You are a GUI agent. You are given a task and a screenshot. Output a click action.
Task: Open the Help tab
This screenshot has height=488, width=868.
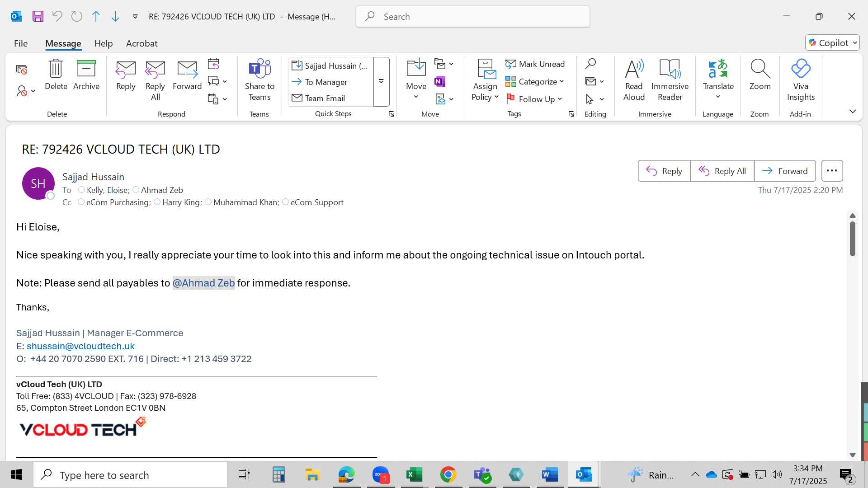point(103,43)
